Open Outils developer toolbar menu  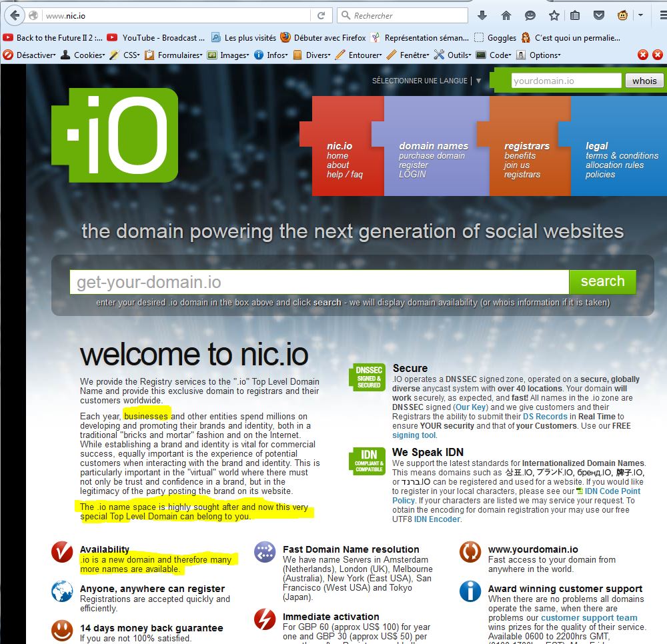tap(453, 55)
